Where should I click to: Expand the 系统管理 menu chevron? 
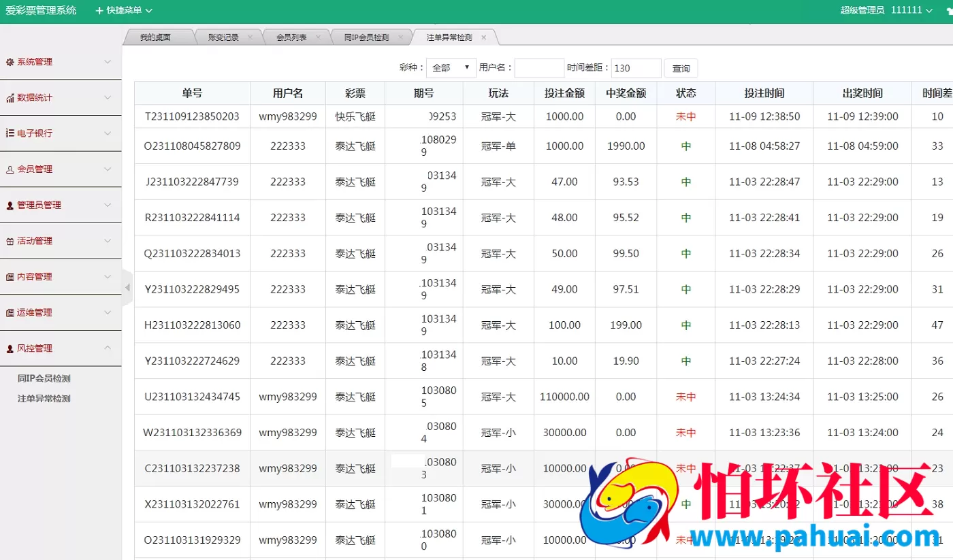click(108, 62)
